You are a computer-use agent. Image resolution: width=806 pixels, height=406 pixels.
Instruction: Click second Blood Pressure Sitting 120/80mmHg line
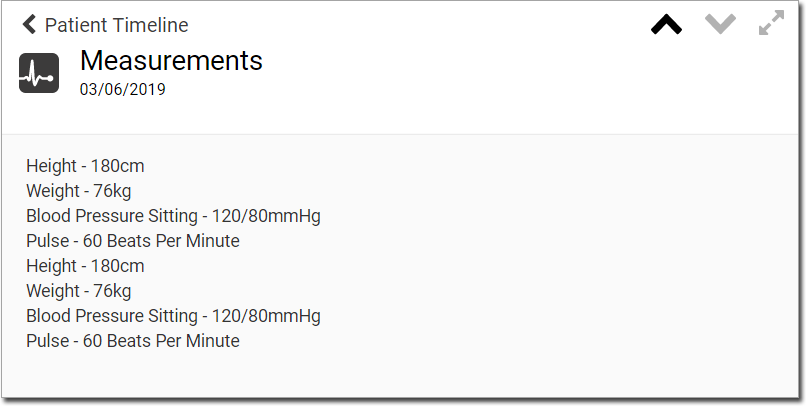[173, 316]
